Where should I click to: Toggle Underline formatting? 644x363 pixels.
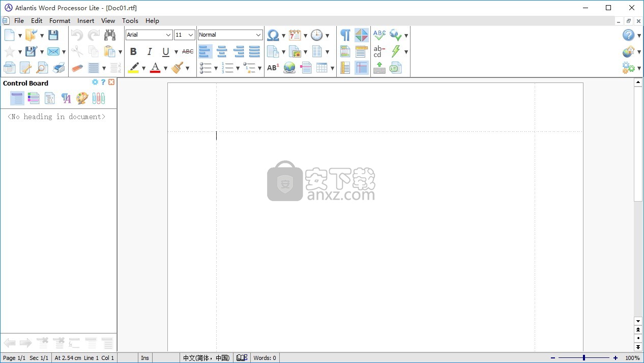pos(166,51)
